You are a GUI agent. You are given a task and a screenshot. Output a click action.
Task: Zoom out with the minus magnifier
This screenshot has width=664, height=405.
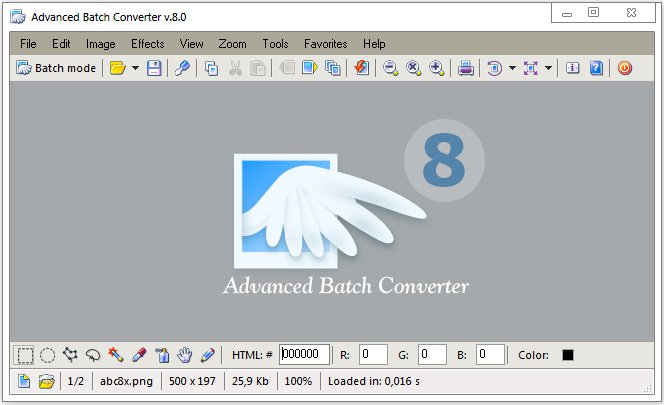point(390,68)
